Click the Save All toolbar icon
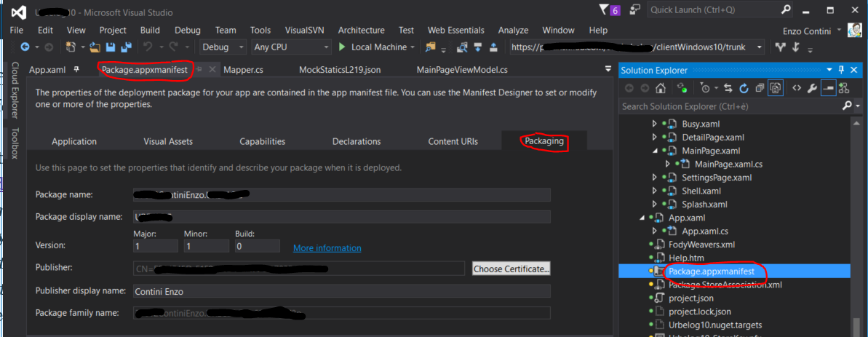The width and height of the screenshot is (868, 337). coord(125,47)
